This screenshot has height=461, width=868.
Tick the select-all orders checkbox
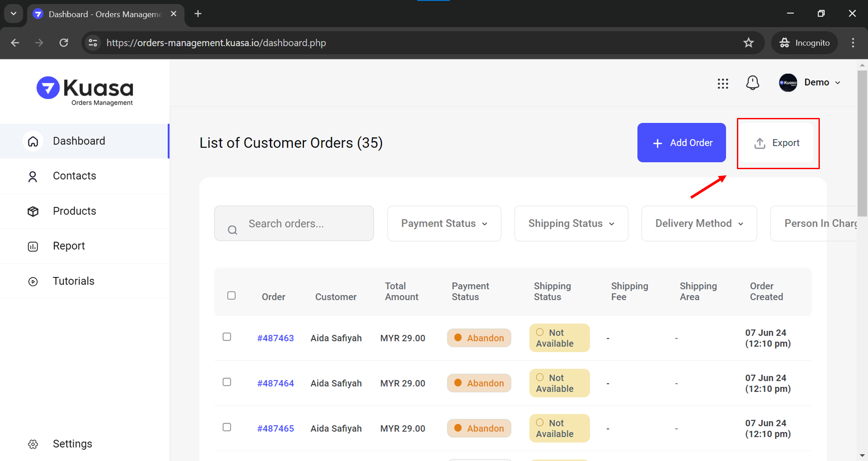pyautogui.click(x=231, y=295)
